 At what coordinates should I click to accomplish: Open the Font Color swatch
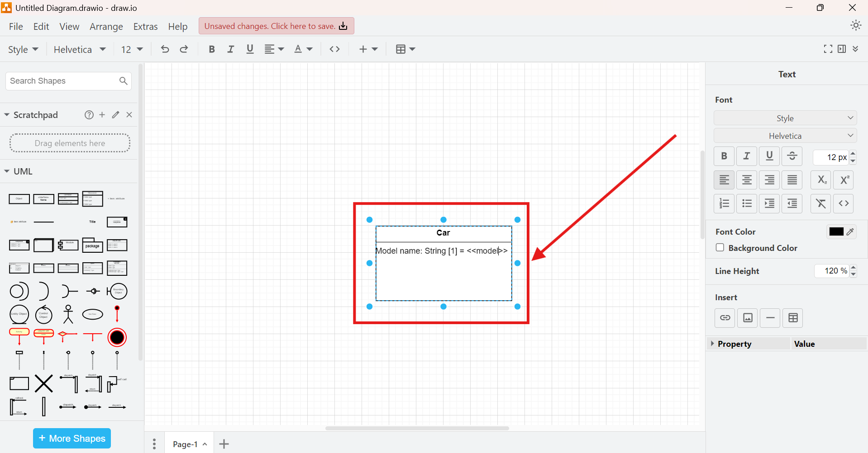coord(836,231)
